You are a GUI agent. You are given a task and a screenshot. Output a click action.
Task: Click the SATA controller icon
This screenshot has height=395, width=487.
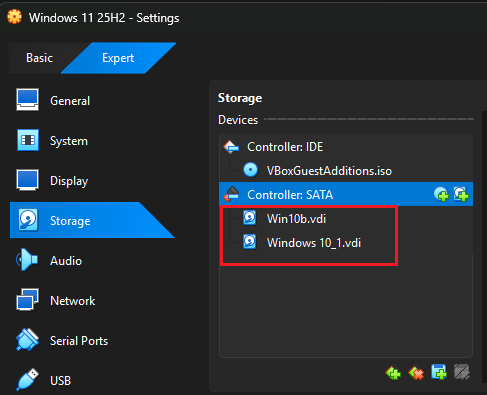[231, 194]
